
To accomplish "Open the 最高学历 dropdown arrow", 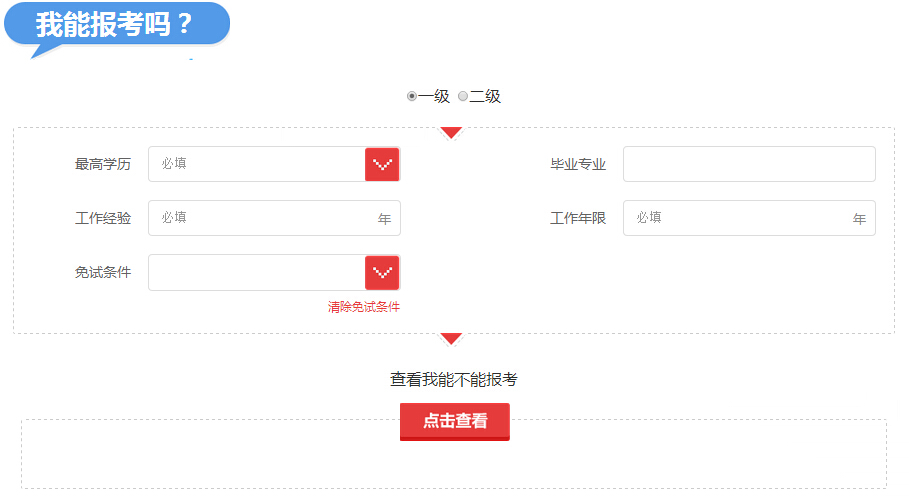I will (x=382, y=165).
